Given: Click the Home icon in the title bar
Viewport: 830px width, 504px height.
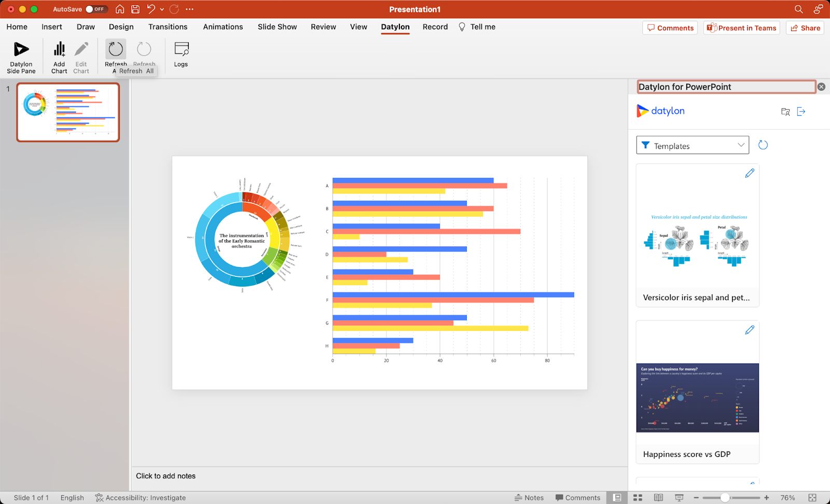Looking at the screenshot, I should point(120,9).
